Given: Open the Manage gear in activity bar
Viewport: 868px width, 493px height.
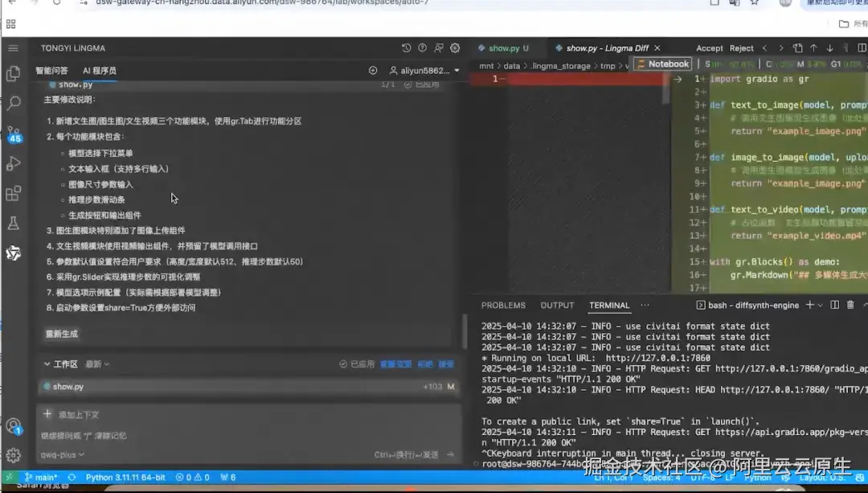Looking at the screenshot, I should 14,454.
